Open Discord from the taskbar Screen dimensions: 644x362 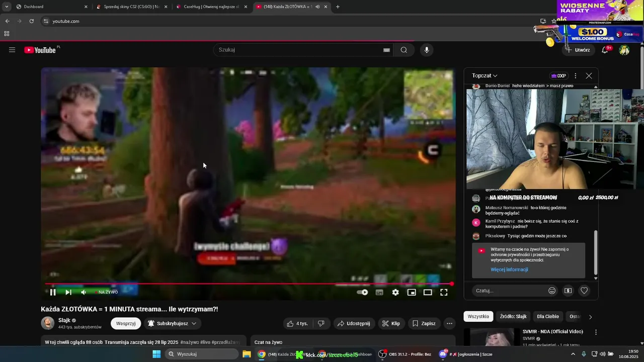point(466,354)
